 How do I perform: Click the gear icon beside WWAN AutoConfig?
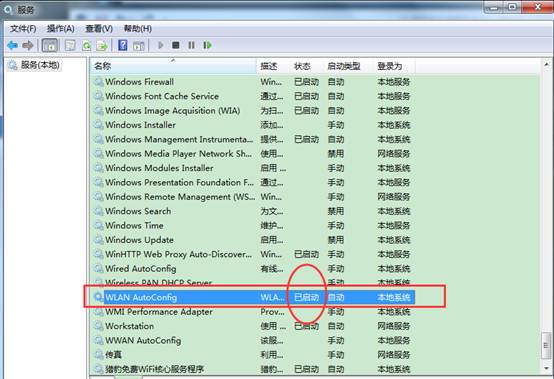(99, 340)
